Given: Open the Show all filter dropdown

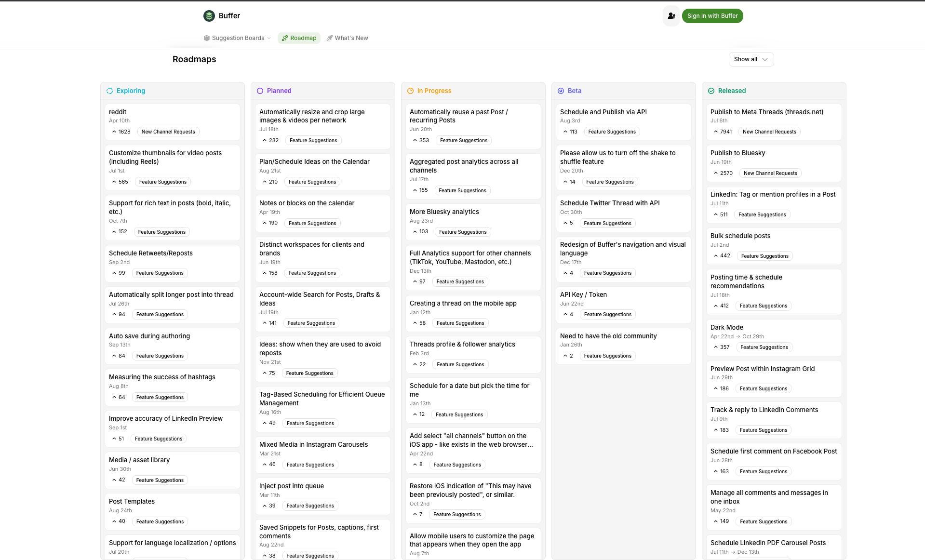Looking at the screenshot, I should point(751,59).
